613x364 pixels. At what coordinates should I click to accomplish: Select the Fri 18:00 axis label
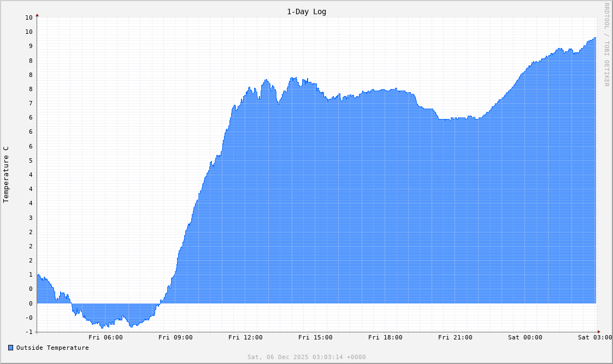pyautogui.click(x=385, y=337)
